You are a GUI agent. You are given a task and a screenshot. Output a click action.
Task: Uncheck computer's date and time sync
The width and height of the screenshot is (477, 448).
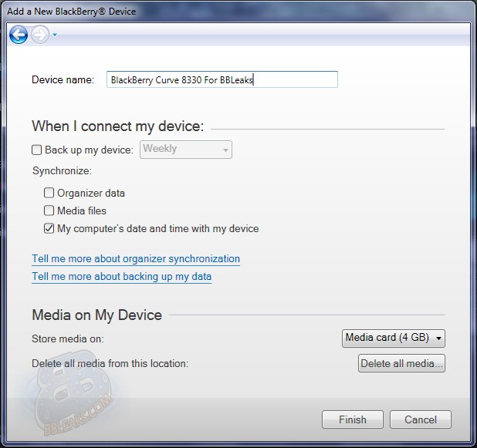(49, 228)
